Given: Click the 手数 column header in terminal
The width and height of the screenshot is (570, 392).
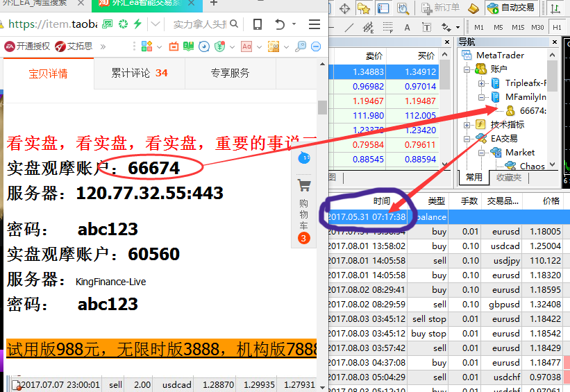Looking at the screenshot, I should [x=469, y=201].
